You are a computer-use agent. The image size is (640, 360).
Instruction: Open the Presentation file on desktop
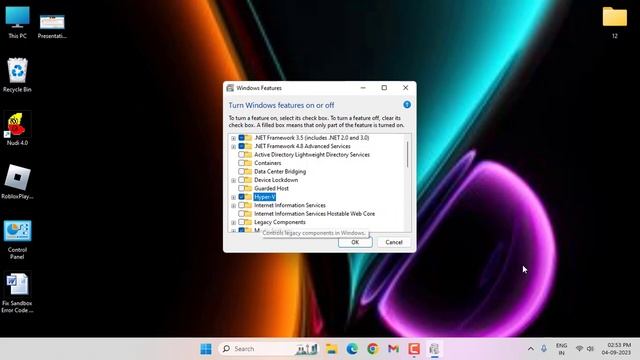click(x=52, y=26)
